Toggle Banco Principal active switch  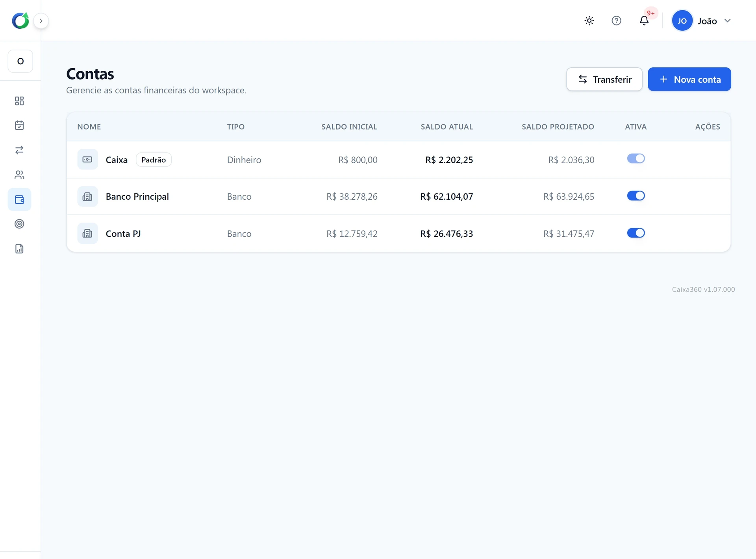coord(636,196)
